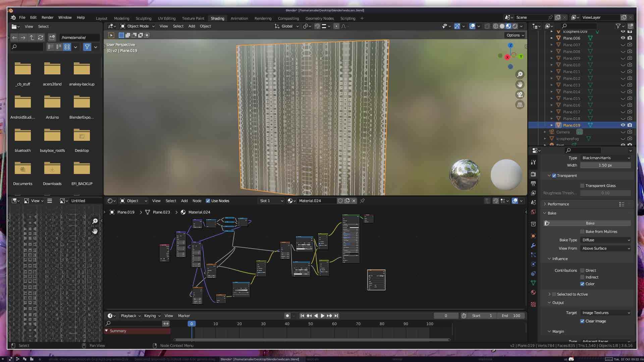Pin the node editor material
644x362 pixels.
[362, 201]
